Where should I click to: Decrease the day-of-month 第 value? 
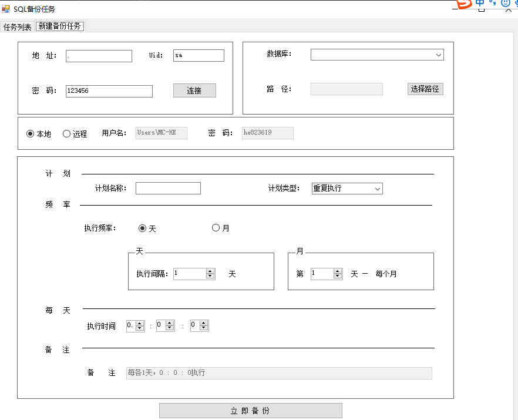coord(337,276)
